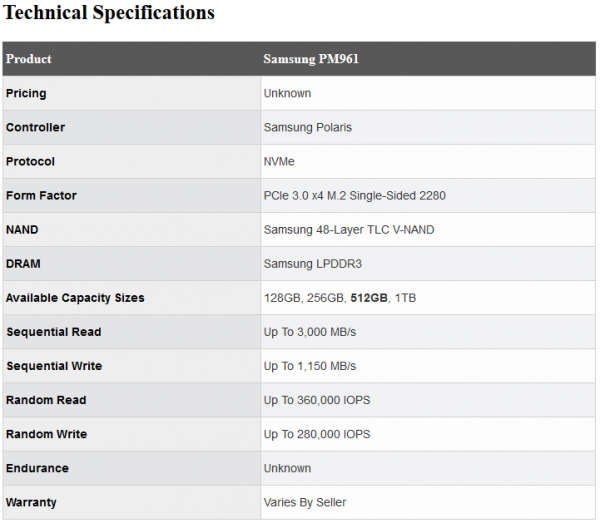This screenshot has width=600, height=523.
Task: Click the Protocol row label
Action: (x=30, y=161)
